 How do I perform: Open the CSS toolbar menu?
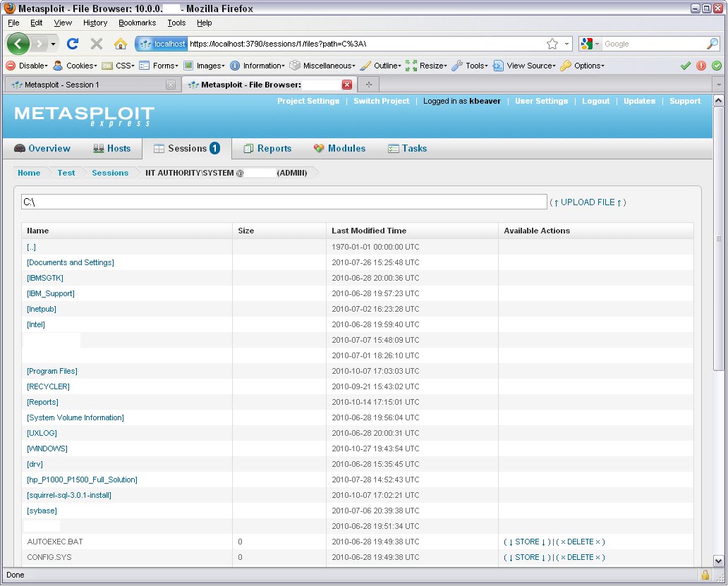[119, 66]
